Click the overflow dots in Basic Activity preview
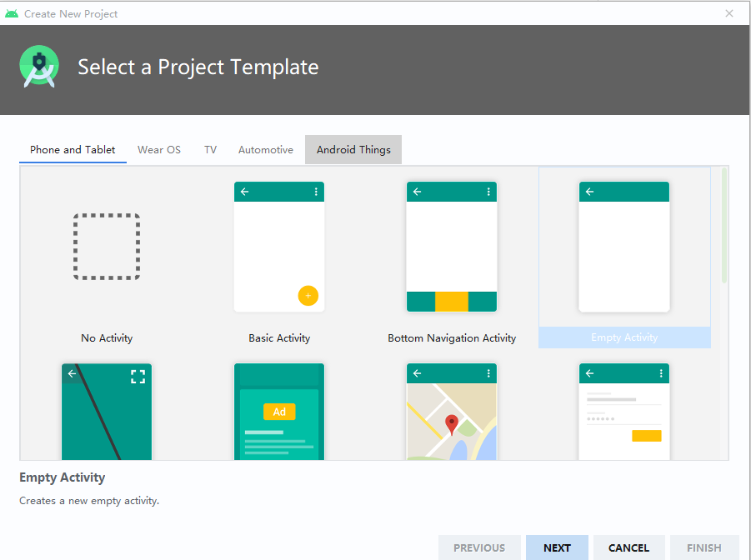 click(316, 192)
